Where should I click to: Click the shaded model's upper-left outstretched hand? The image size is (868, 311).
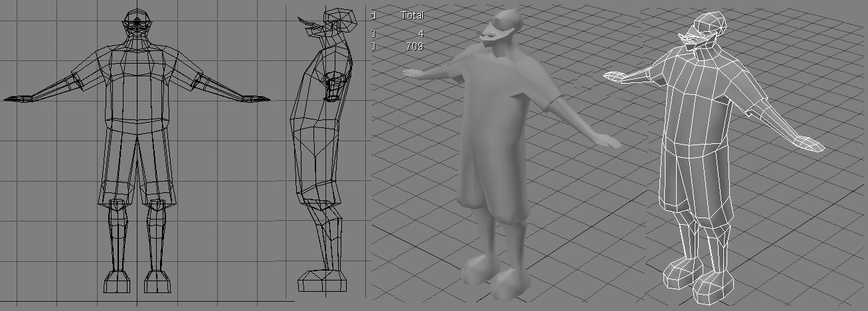pos(413,72)
